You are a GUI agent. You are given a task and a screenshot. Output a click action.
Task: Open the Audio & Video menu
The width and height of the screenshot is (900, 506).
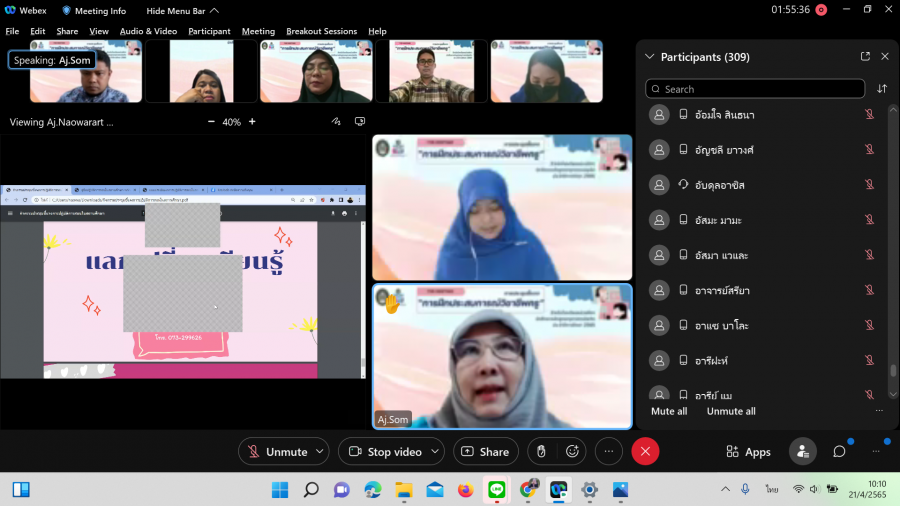pos(148,31)
